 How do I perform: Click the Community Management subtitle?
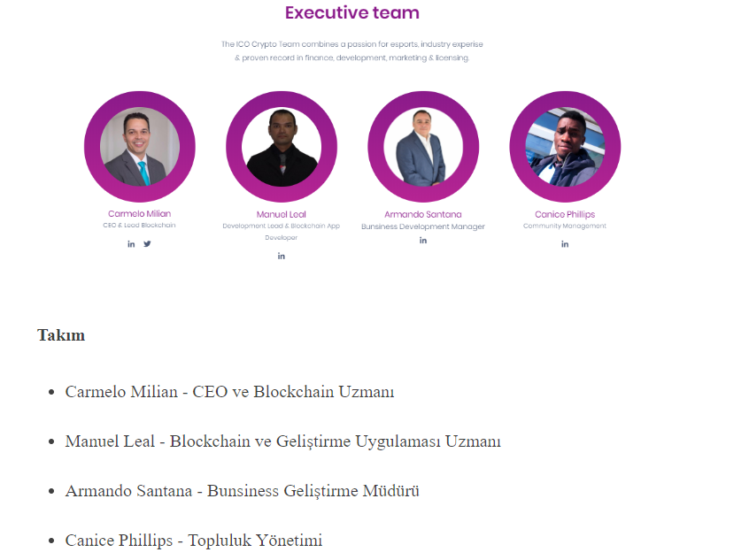[x=565, y=226]
